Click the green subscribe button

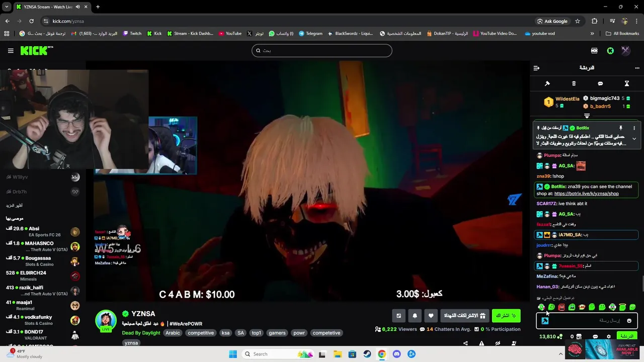pos(506,316)
